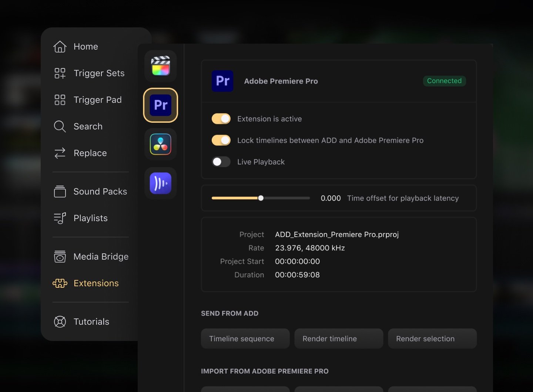Enable the Live Playback toggle
This screenshot has width=533, height=392.
pyautogui.click(x=221, y=162)
